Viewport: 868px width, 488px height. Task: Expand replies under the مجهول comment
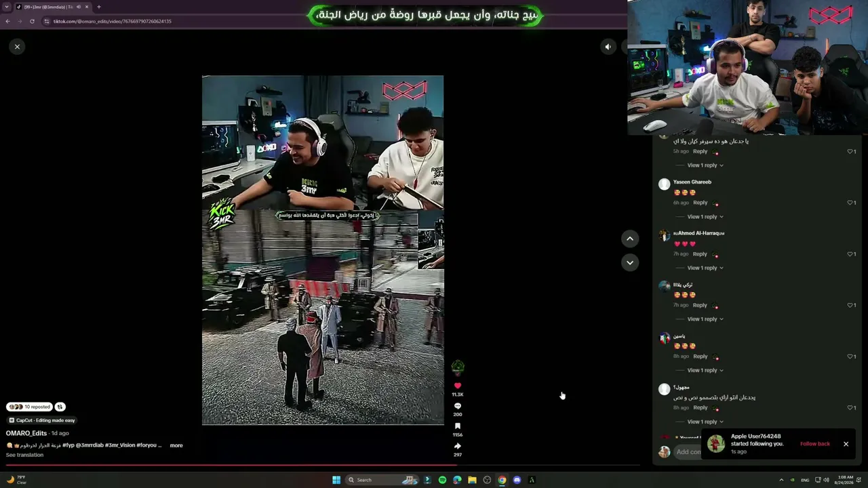tap(705, 422)
